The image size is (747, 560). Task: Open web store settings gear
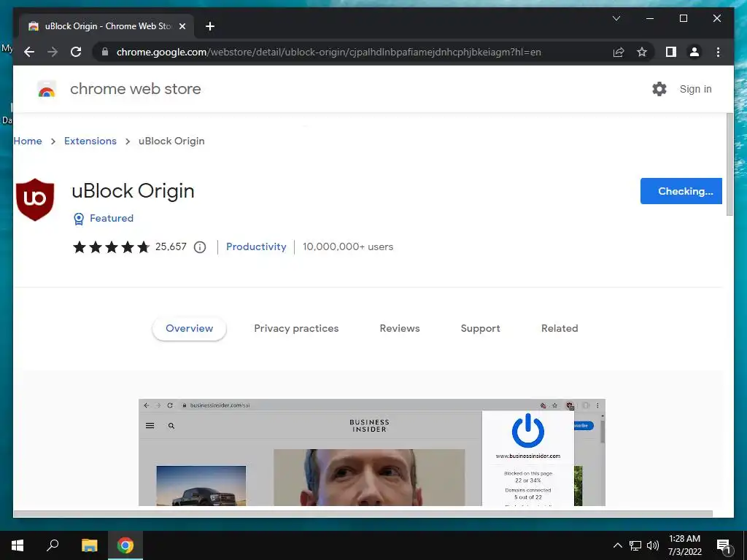(x=659, y=89)
